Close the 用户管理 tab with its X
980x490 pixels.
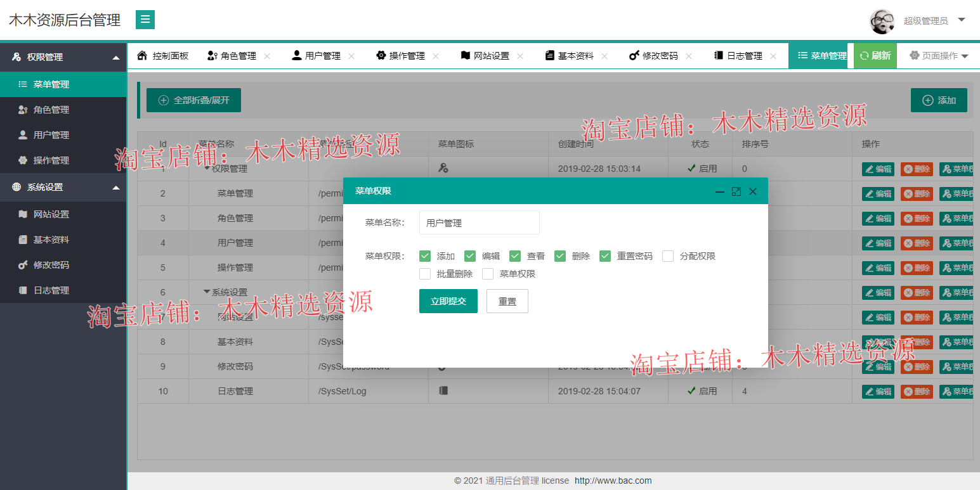point(351,56)
